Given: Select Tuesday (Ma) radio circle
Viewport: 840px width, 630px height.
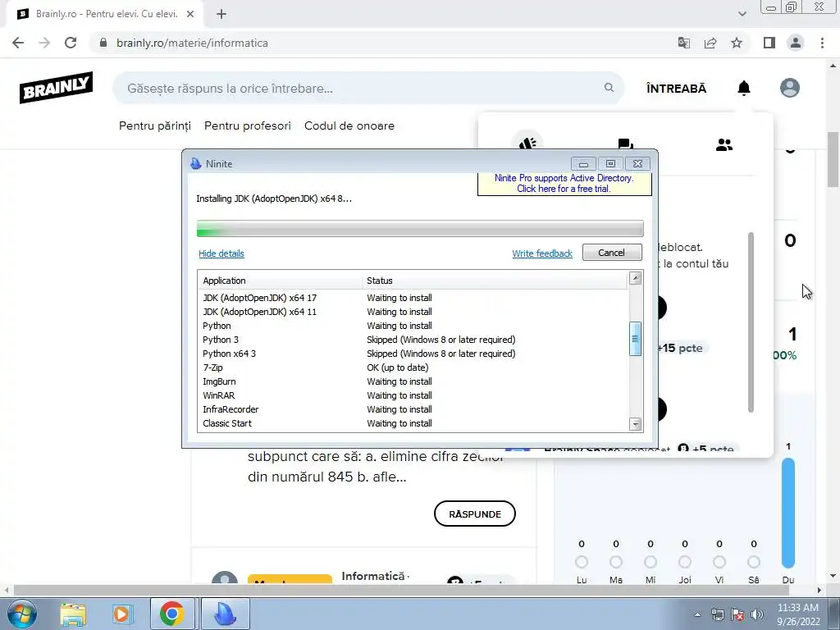Looking at the screenshot, I should click(x=615, y=561).
